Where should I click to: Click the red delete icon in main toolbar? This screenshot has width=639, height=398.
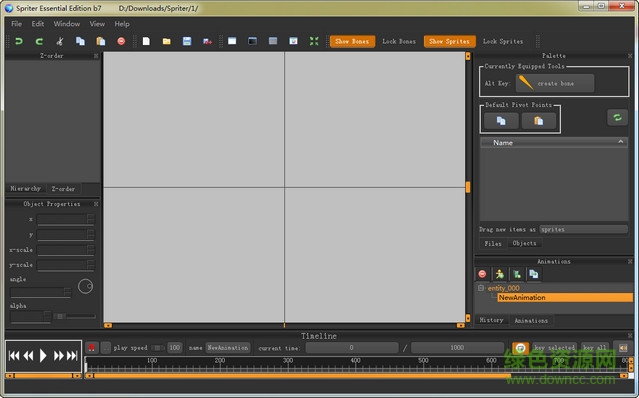point(121,41)
